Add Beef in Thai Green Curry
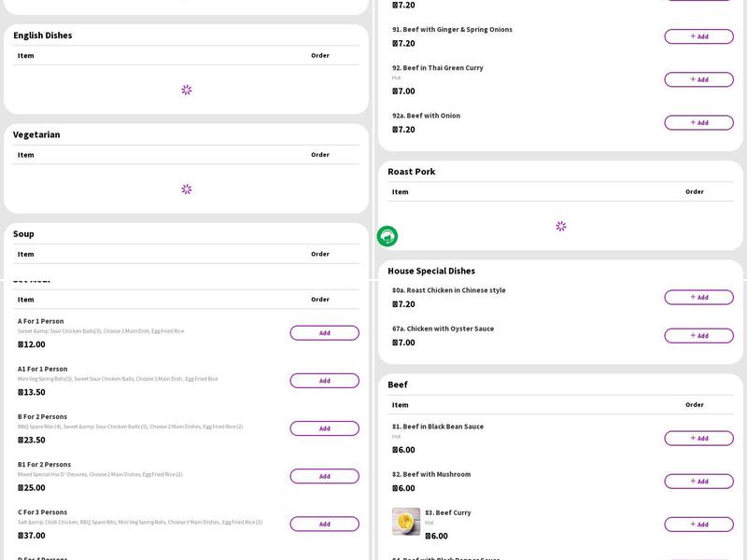The height and width of the screenshot is (560, 747). [x=698, y=79]
